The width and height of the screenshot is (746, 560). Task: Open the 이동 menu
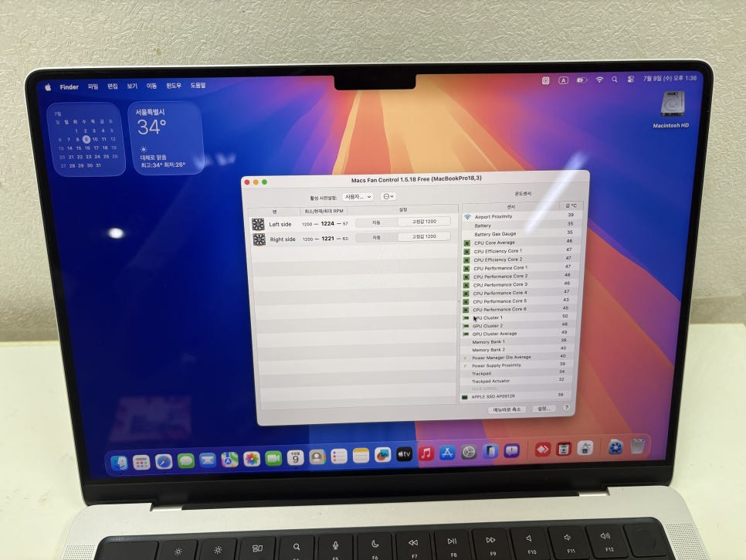point(151,86)
